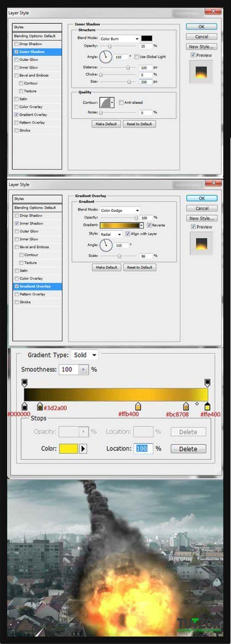This screenshot has height=644, width=231.
Task: Select the #bc8708 color stop
Action: 185,406
